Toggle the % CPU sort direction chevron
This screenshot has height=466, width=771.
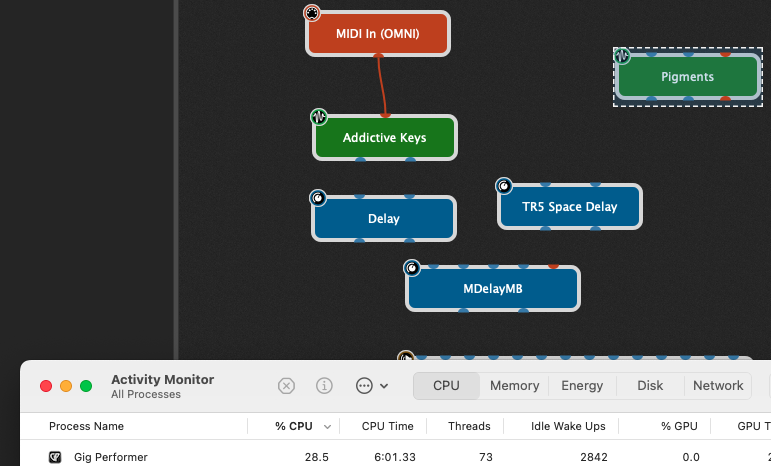click(327, 427)
